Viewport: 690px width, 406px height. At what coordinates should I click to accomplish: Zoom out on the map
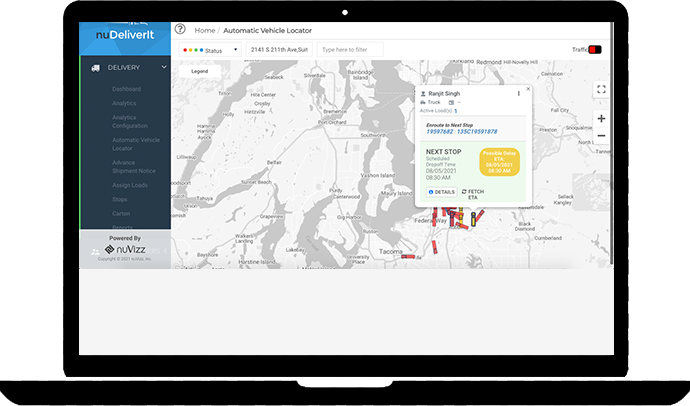coord(601,136)
